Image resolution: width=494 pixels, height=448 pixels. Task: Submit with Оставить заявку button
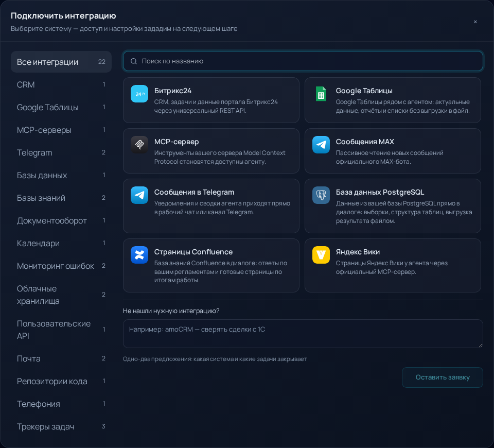pyautogui.click(x=443, y=377)
